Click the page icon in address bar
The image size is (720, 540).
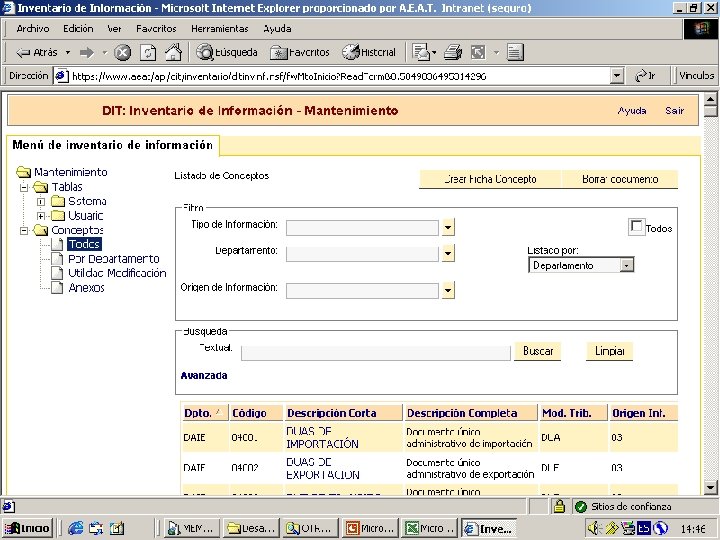pyautogui.click(x=62, y=76)
